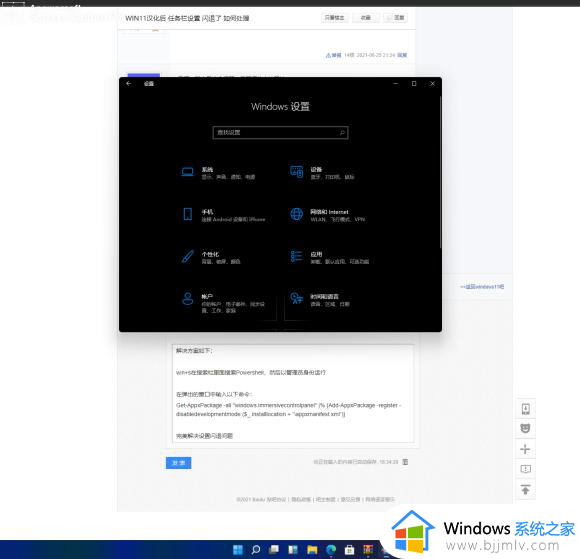Click the 意见反馈 footer link

coord(350,499)
